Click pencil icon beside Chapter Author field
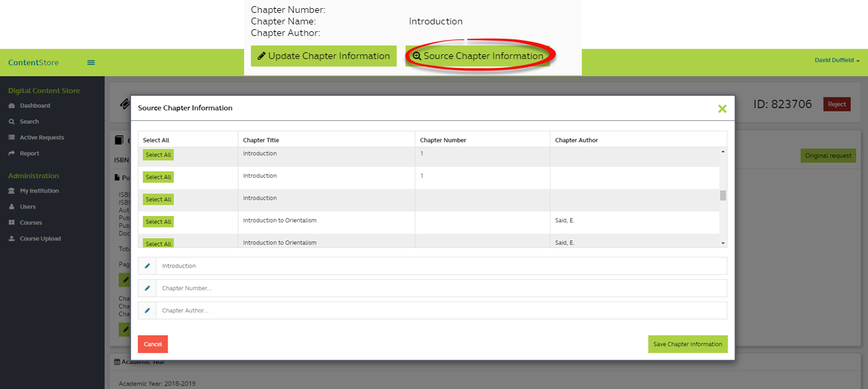The image size is (868, 389). [147, 311]
